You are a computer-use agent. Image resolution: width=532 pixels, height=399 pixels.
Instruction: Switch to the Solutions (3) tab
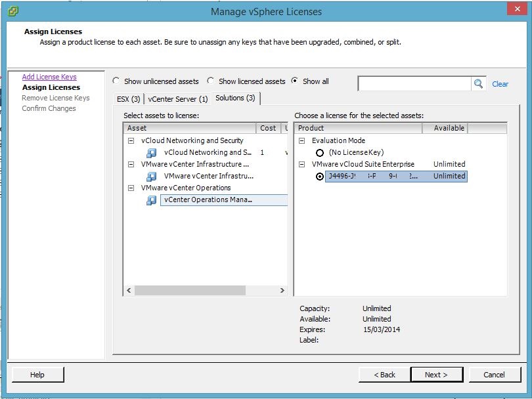[x=236, y=98]
